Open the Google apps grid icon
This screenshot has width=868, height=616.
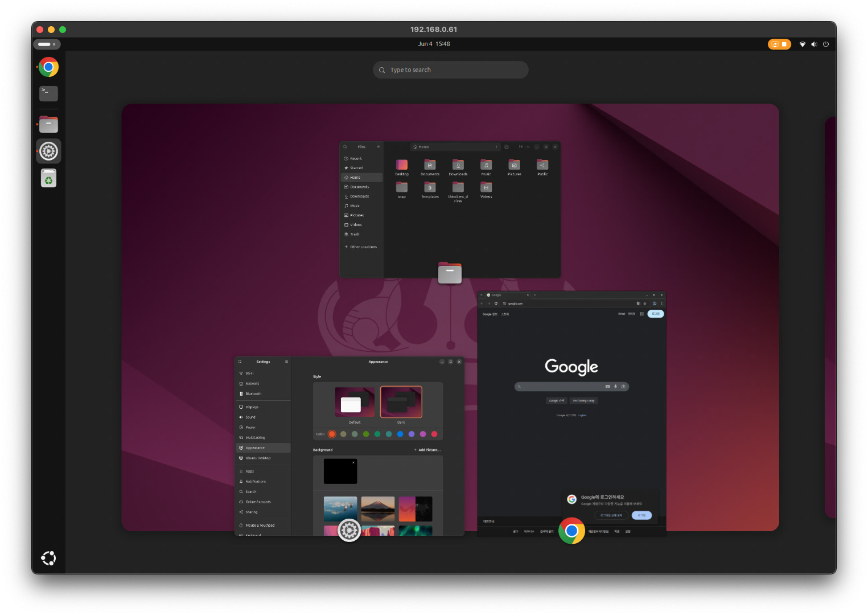[642, 314]
